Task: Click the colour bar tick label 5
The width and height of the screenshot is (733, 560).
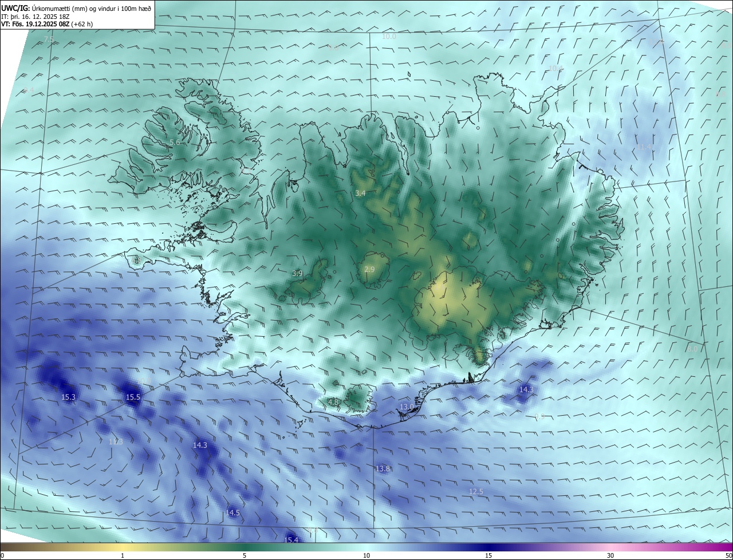Action: click(x=245, y=556)
